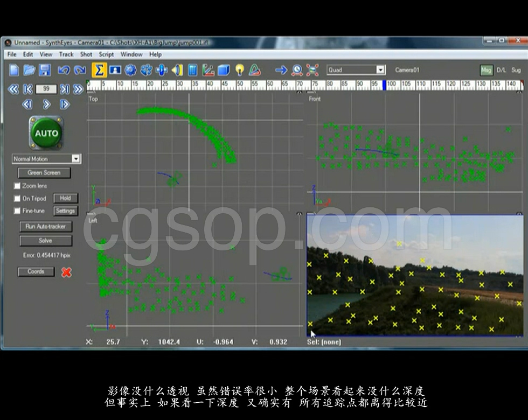528x420 pixels.
Task: Create a new file with the blank page icon
Action: 14,70
